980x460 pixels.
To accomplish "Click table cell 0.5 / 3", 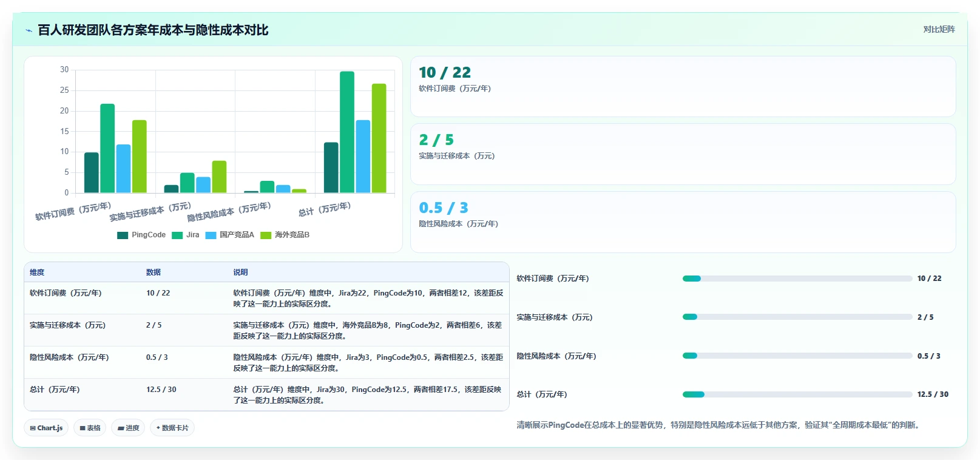I will pos(157,357).
